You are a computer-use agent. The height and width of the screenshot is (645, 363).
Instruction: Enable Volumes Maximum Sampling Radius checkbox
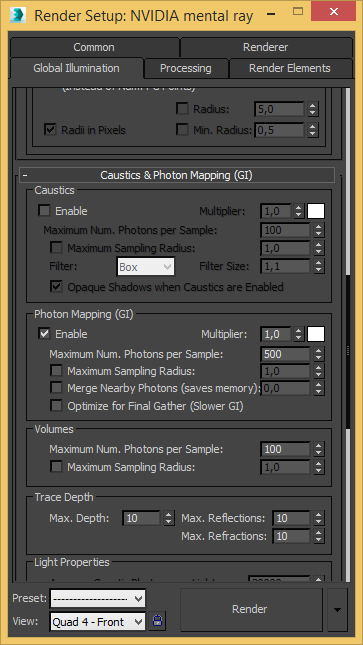[x=56, y=467]
